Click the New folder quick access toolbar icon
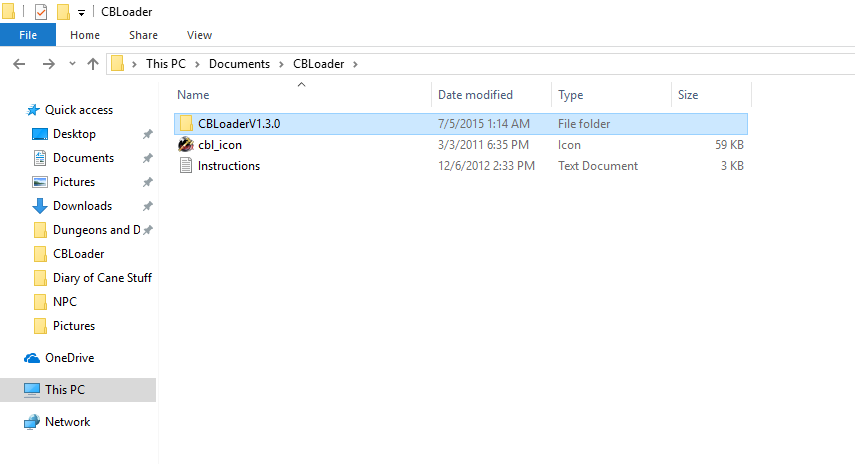This screenshot has height=464, width=855. [x=63, y=11]
